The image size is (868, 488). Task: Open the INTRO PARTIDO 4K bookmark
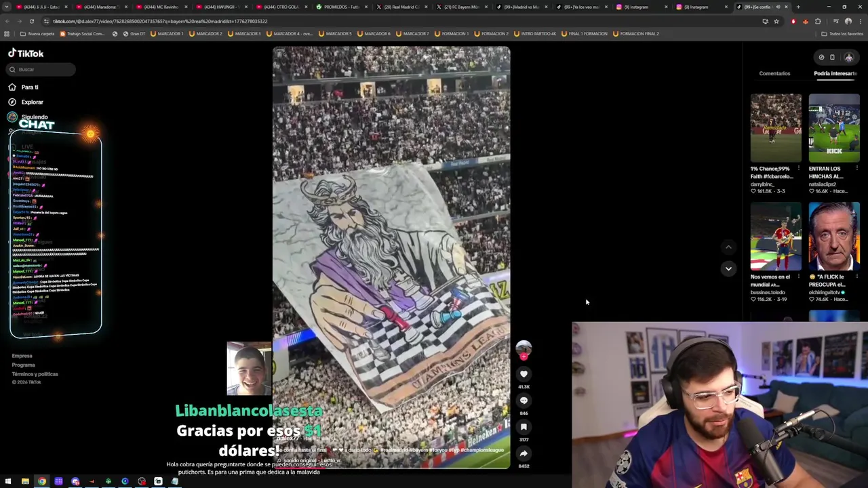(535, 33)
